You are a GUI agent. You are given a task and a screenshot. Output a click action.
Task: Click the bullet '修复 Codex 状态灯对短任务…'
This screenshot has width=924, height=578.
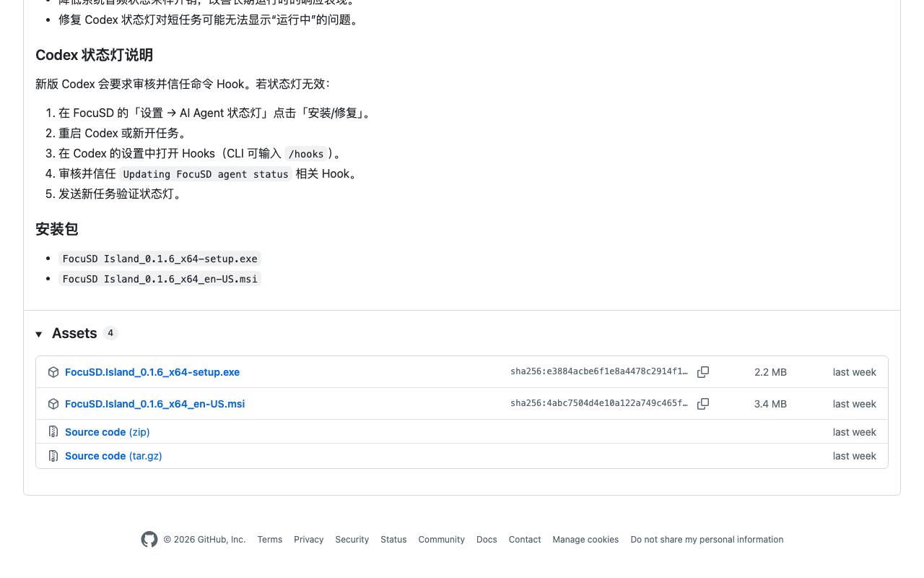(x=209, y=20)
